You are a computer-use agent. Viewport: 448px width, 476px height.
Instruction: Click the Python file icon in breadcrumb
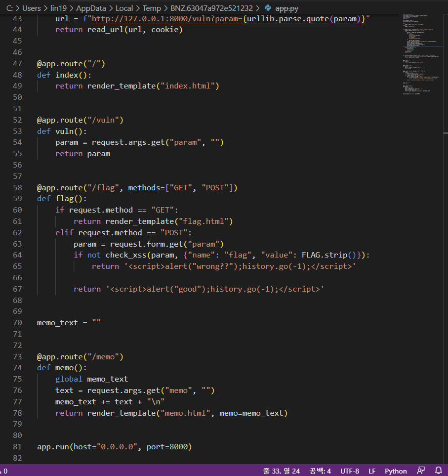pos(268,8)
